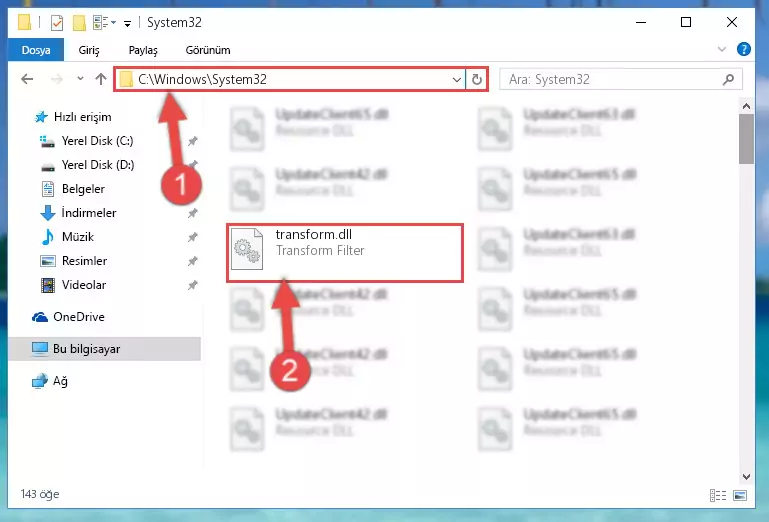Image resolution: width=769 pixels, height=522 pixels.
Task: Switch to the Giriş ribbon tab
Action: click(89, 50)
